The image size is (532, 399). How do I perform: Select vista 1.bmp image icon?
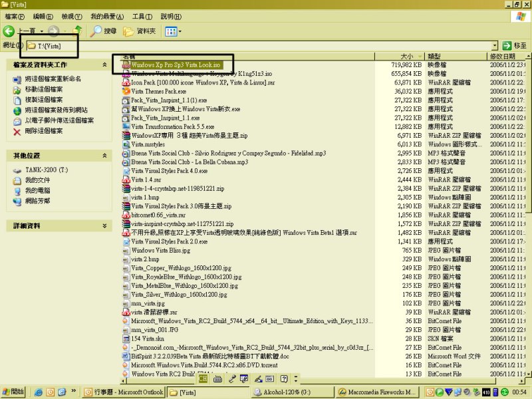126,198
